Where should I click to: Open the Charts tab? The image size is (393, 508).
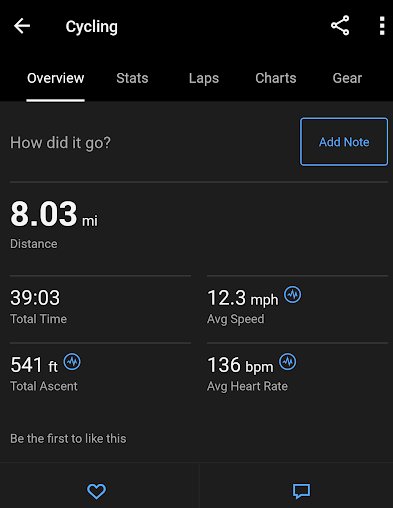276,78
